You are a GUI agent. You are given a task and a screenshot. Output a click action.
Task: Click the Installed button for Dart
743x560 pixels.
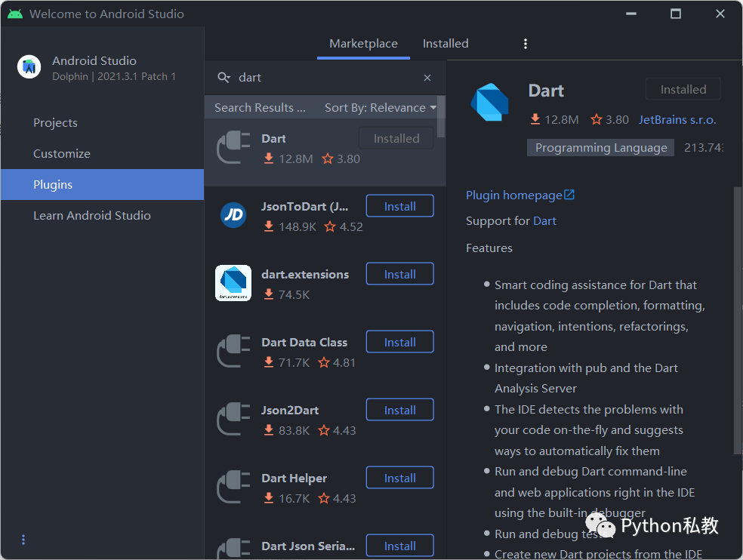[x=682, y=88]
